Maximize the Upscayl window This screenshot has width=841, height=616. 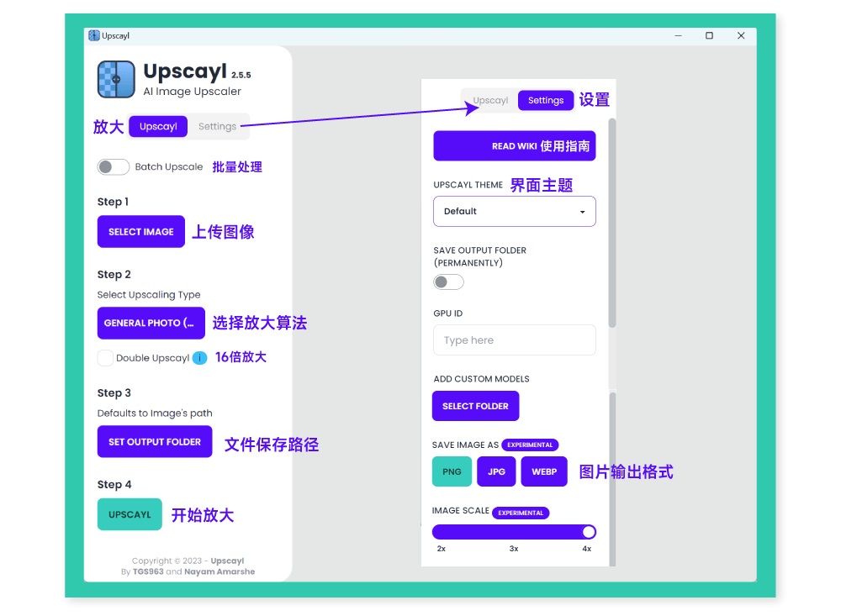(x=709, y=35)
